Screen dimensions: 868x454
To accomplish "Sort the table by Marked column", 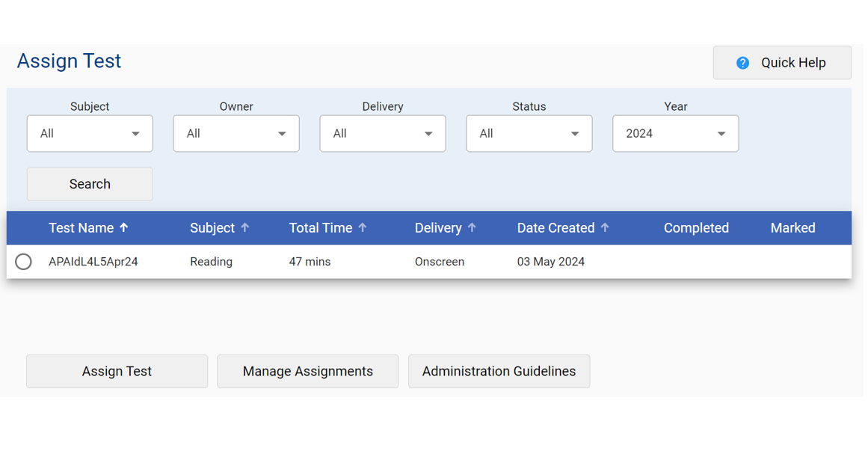I will point(792,228).
